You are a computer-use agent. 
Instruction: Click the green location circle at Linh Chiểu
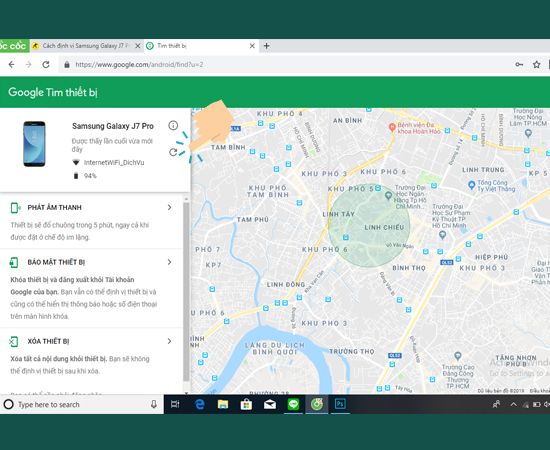click(x=369, y=225)
